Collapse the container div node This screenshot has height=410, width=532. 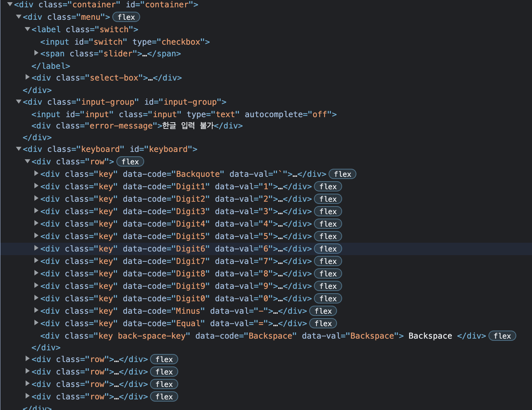[x=10, y=4]
